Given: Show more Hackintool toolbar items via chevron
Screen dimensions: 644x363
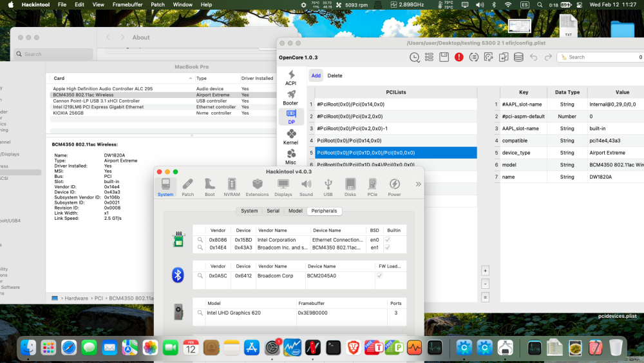Looking at the screenshot, I should coord(418,184).
